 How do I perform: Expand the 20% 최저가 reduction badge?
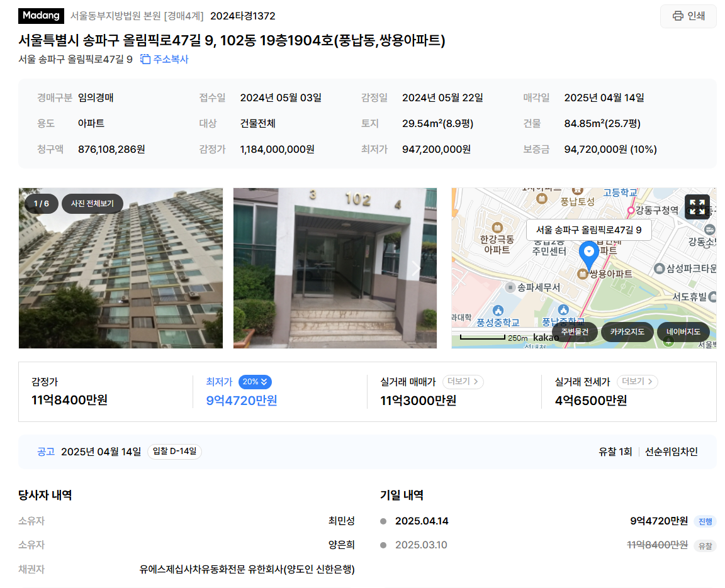(x=255, y=382)
